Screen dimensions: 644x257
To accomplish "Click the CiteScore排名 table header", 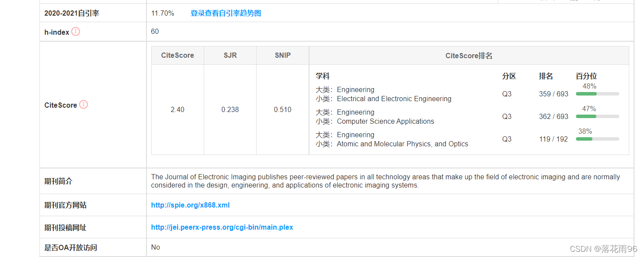I will [x=468, y=55].
